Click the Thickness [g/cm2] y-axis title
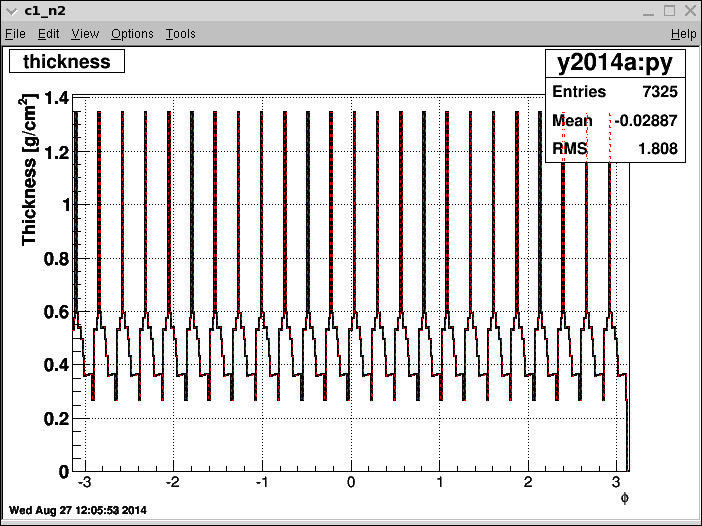This screenshot has height=526, width=702. click(29, 170)
